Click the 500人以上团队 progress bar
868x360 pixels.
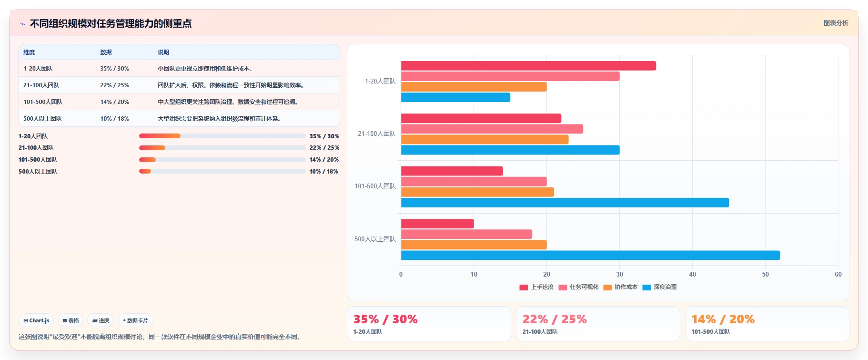(x=222, y=171)
